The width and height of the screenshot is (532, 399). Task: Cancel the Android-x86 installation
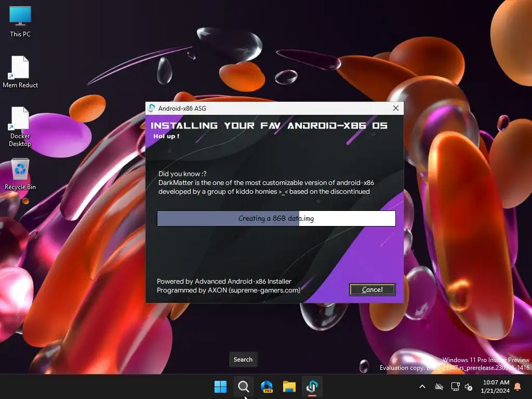pos(372,289)
